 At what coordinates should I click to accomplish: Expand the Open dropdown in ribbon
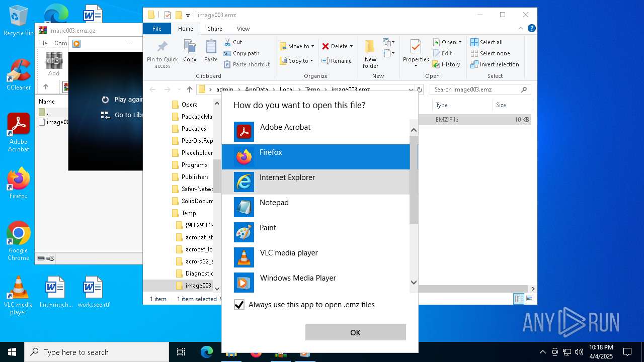pyautogui.click(x=447, y=42)
